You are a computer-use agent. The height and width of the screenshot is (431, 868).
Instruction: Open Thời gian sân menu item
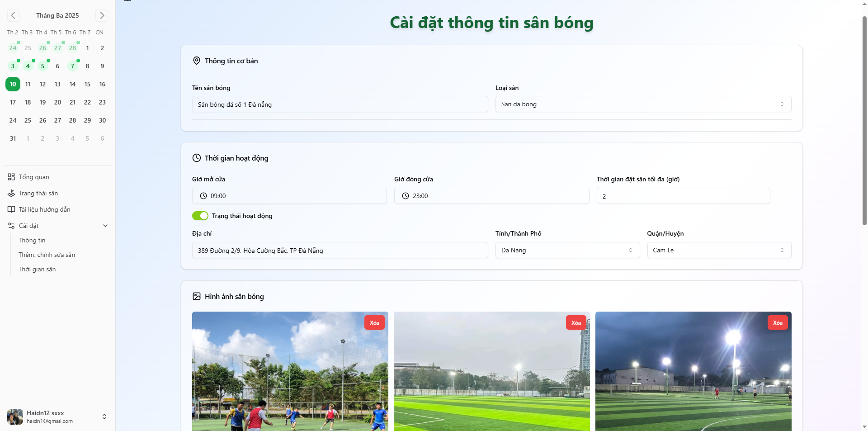[37, 269]
